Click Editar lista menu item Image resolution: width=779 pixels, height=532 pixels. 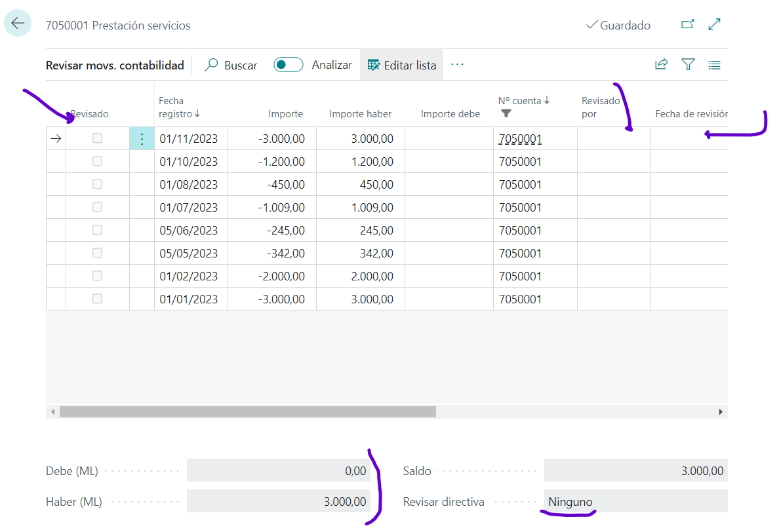[x=402, y=65]
